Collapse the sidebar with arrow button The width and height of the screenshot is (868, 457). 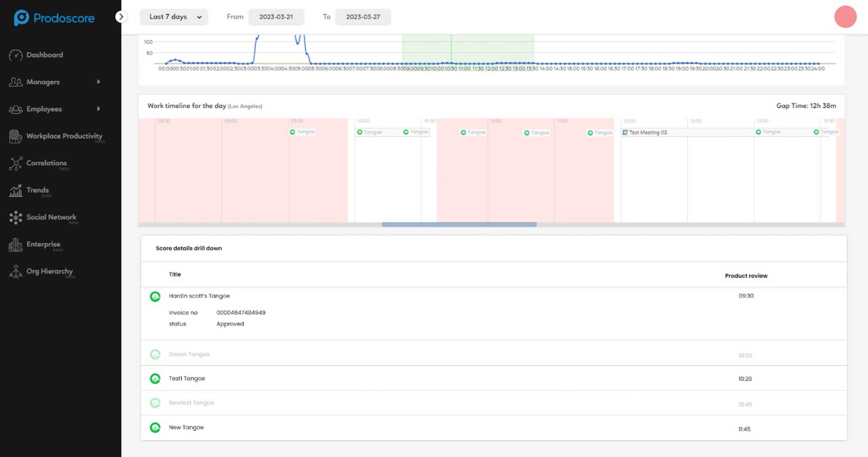(x=121, y=17)
